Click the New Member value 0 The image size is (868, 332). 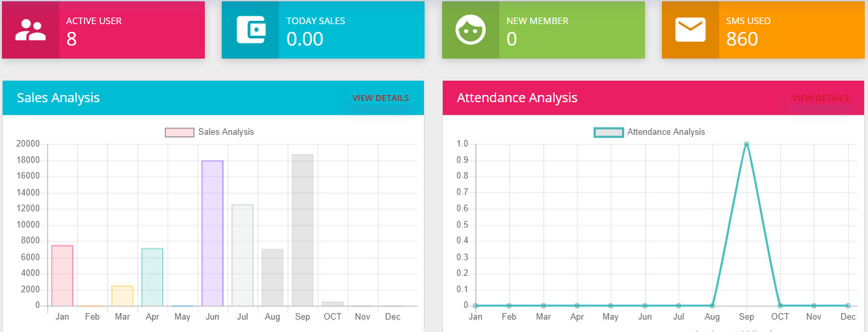point(512,39)
